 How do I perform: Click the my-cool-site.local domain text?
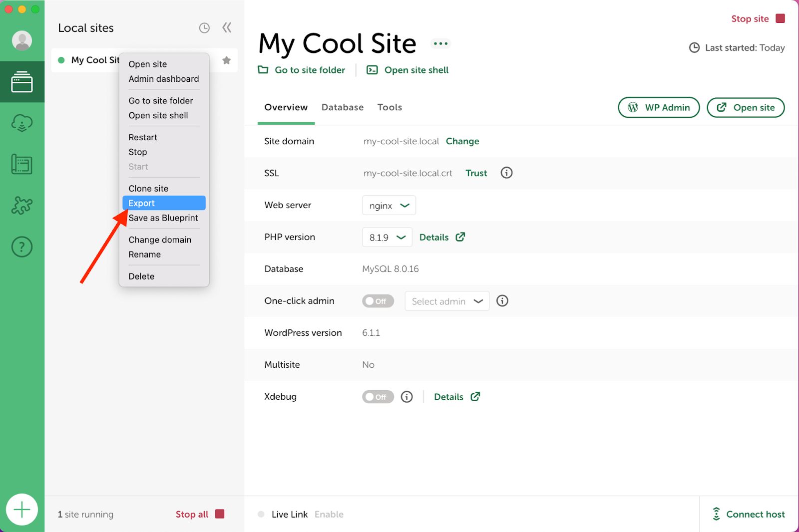coord(401,141)
